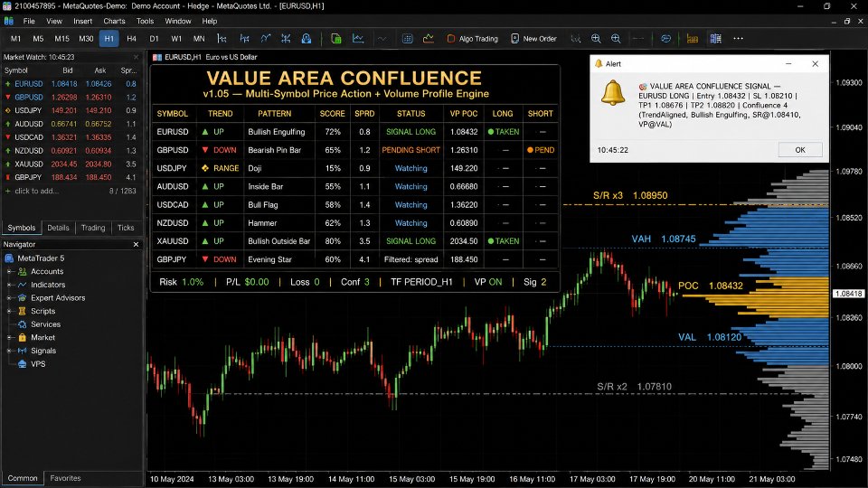Screen dimensions: 868x488
Task: Select Services in Navigator tree
Action: pyautogui.click(x=45, y=324)
